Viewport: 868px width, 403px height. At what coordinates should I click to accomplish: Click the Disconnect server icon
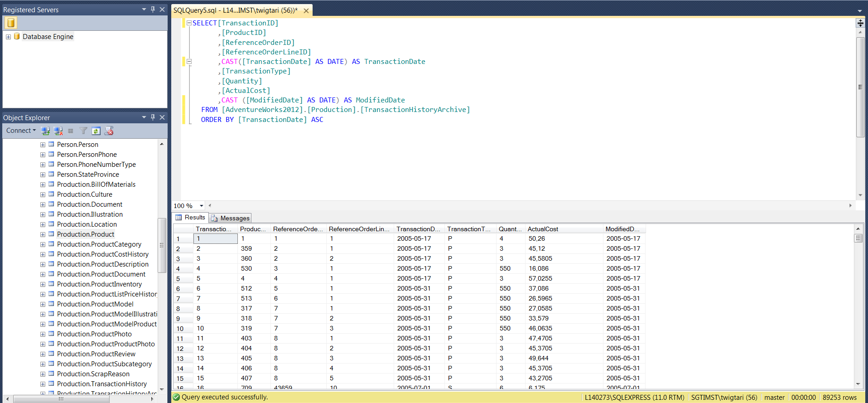pos(58,131)
